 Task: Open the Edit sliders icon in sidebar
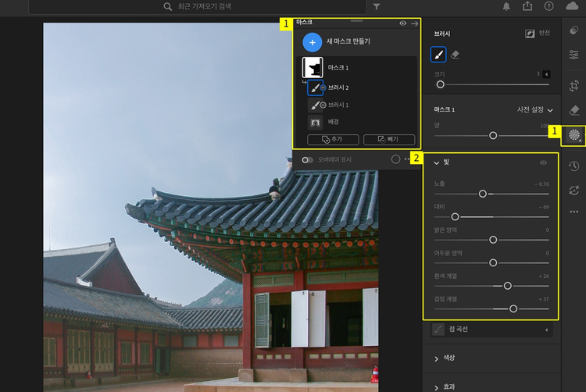pos(574,55)
